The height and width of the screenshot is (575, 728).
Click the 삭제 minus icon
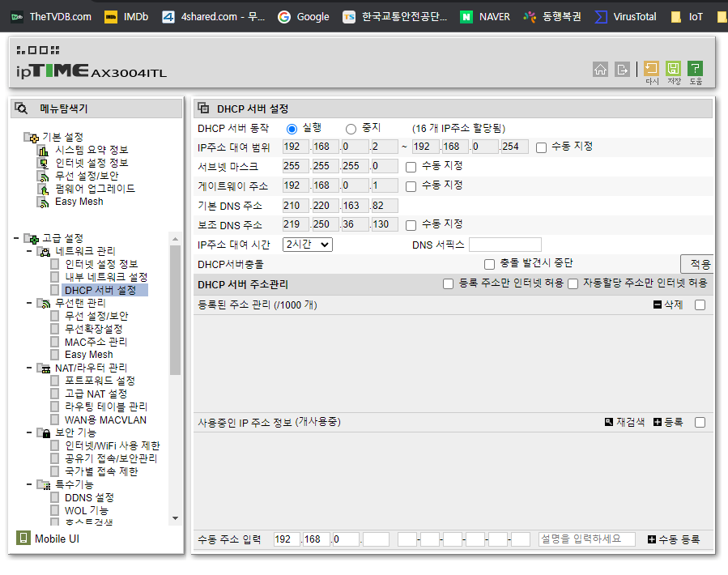(x=658, y=305)
